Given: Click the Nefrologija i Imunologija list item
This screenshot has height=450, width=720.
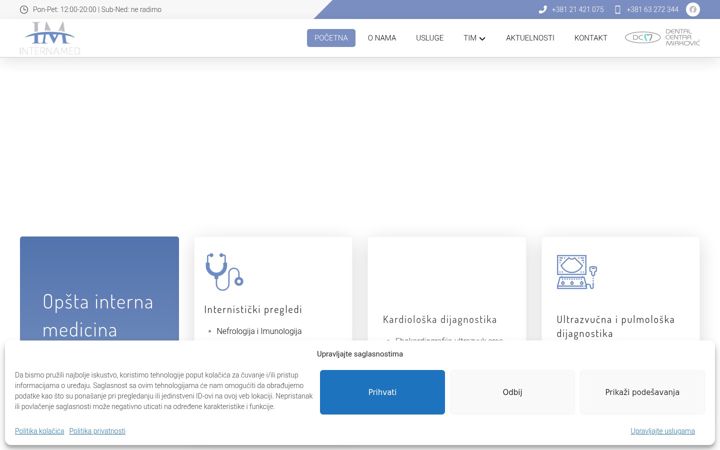Looking at the screenshot, I should (x=259, y=331).
